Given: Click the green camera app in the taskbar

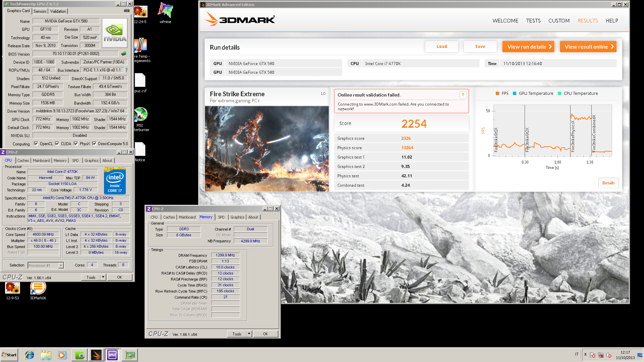Looking at the screenshot, I should pyautogui.click(x=80, y=355).
